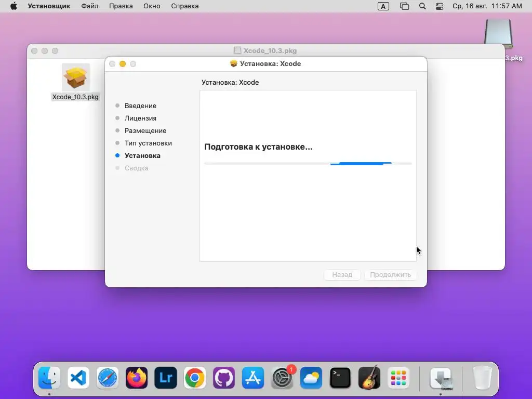This screenshot has height=399, width=532.
Task: Open the Apple menu
Action: coord(14,6)
